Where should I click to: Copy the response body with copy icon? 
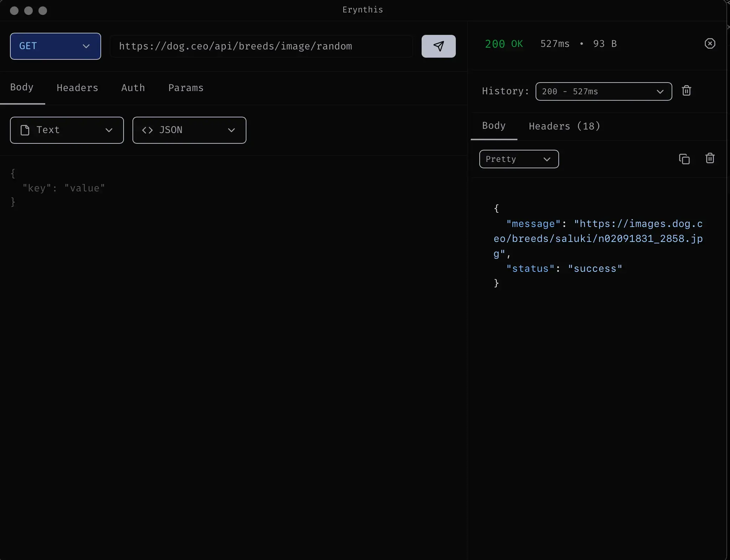click(x=683, y=159)
